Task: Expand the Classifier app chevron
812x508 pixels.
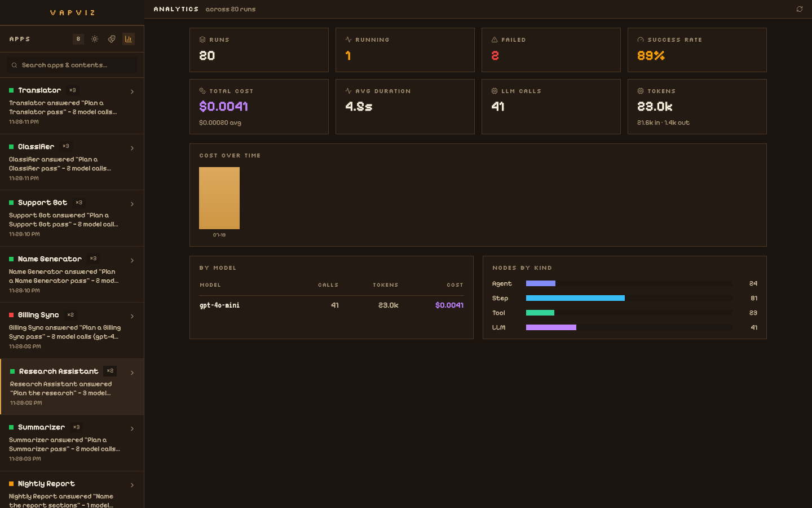Action: (132, 148)
